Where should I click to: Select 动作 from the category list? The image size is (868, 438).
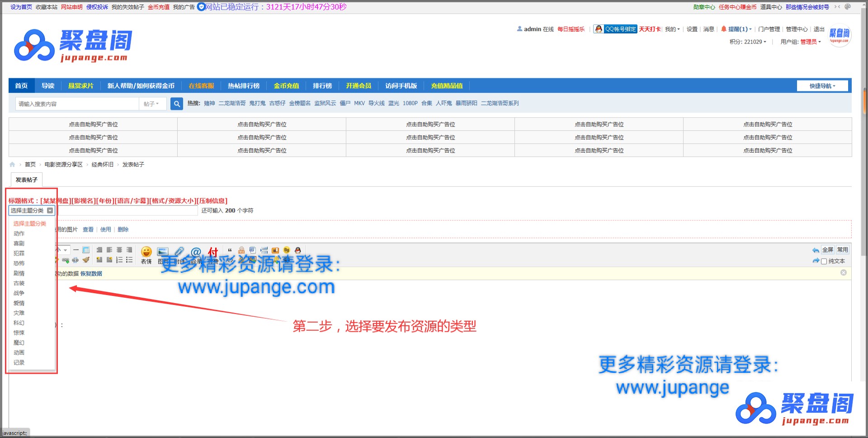[x=19, y=233]
